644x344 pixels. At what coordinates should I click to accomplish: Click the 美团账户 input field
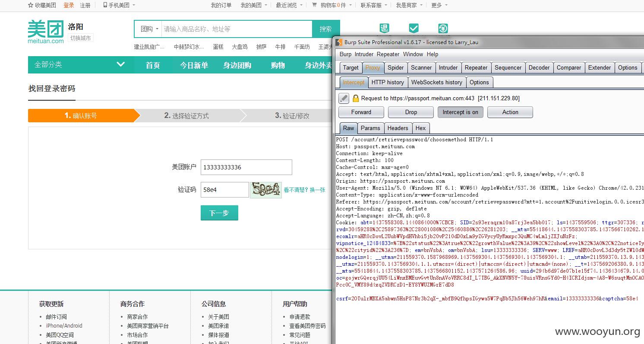coord(246,167)
